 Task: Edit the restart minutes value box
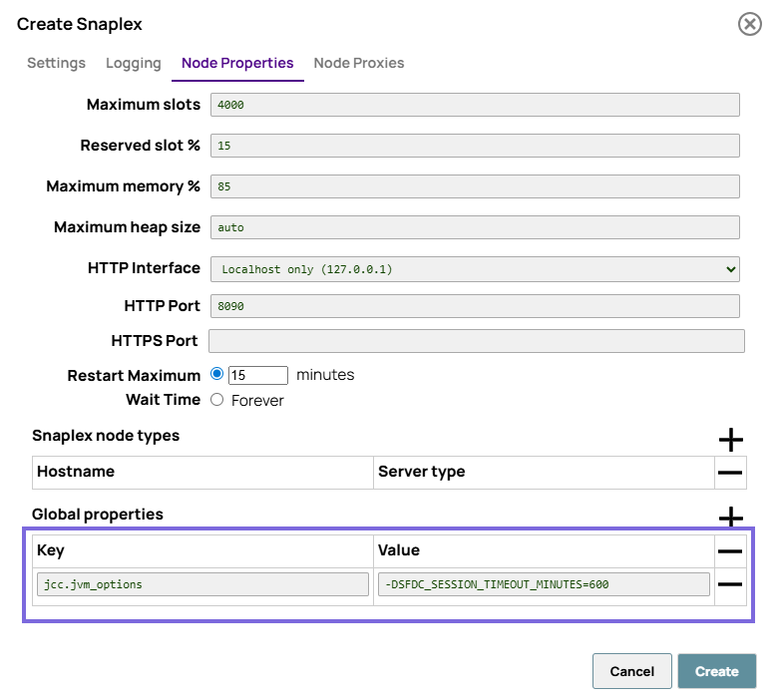[258, 375]
